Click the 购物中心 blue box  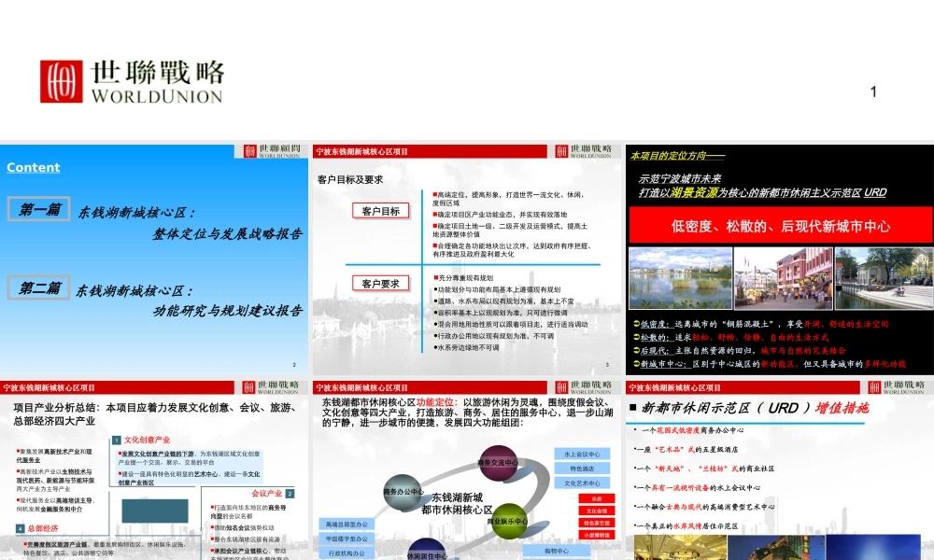[557, 552]
